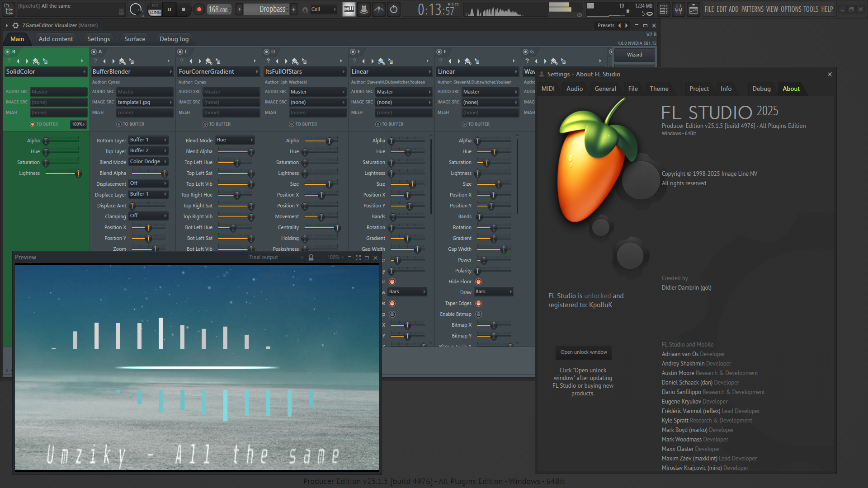
Task: Switch to the Surface tab
Action: (135, 39)
